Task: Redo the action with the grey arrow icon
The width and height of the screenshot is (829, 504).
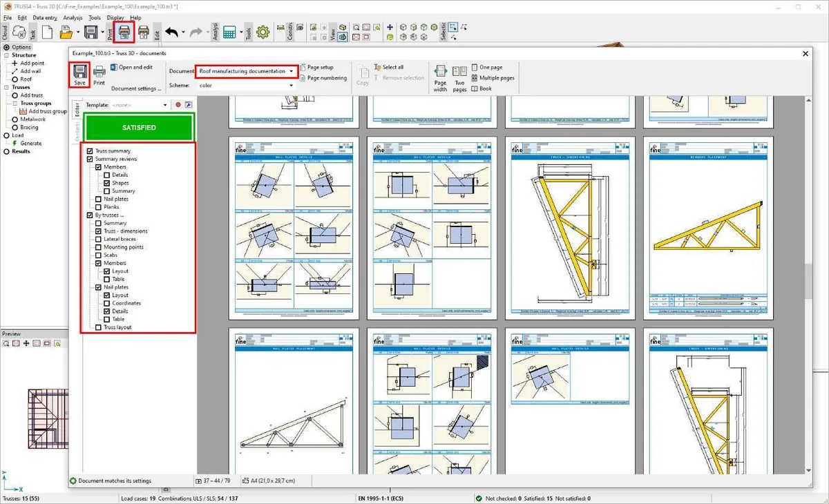Action: click(x=196, y=32)
